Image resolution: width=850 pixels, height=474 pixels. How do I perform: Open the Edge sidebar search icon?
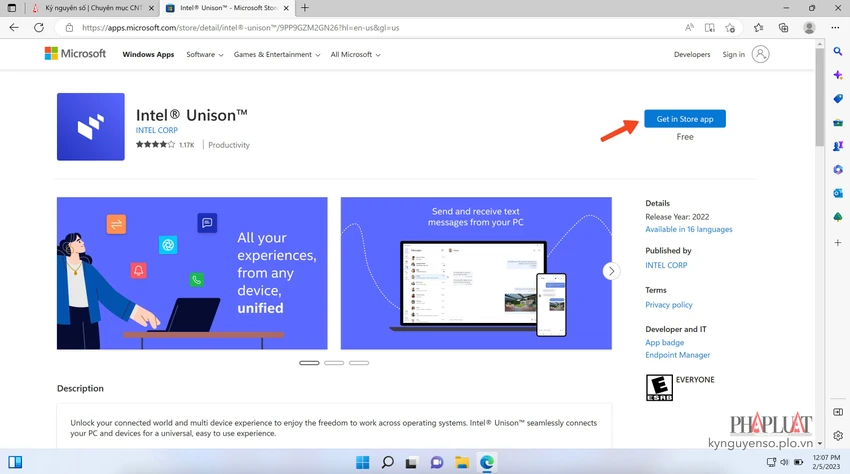838,52
